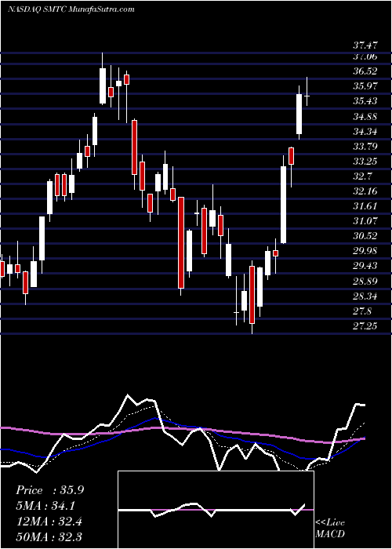Viewport: 392px width, 549px height.
Task: Click the 12MA : 32.4 readout
Action: tap(49, 522)
